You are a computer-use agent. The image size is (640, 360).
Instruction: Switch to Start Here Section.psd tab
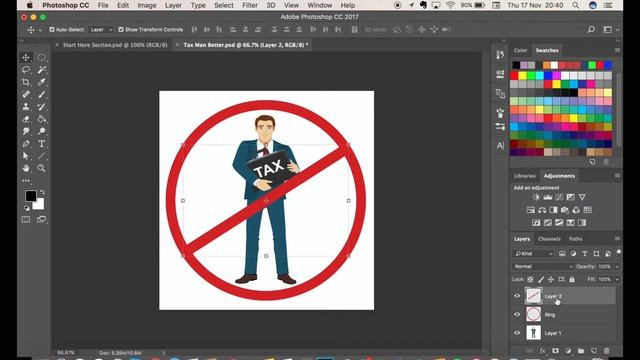pos(115,45)
